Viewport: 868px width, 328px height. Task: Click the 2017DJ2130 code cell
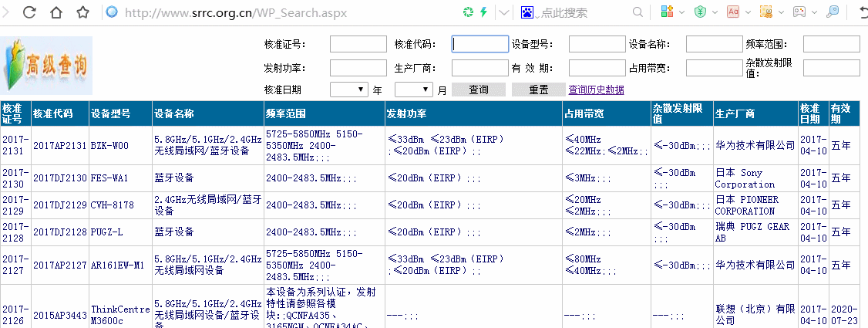60,178
